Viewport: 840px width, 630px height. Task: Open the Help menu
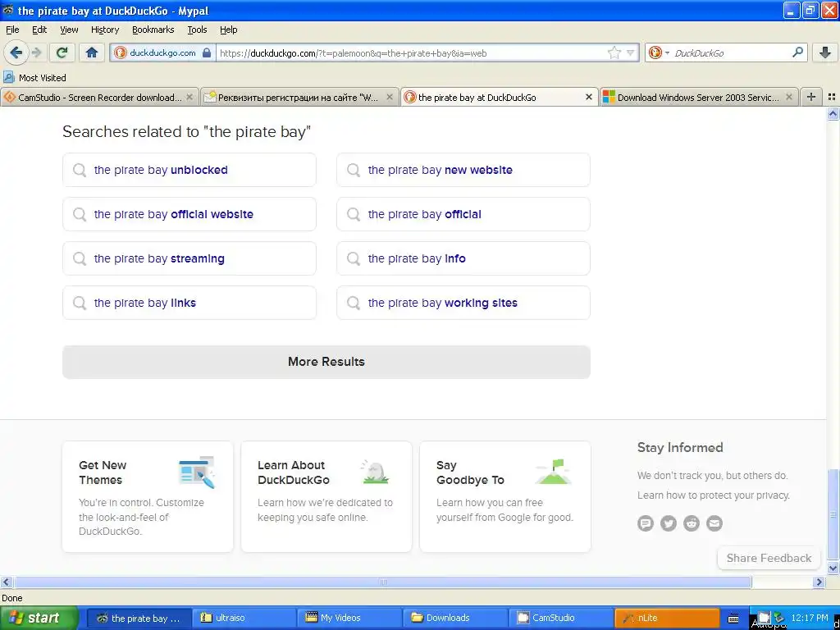point(228,30)
